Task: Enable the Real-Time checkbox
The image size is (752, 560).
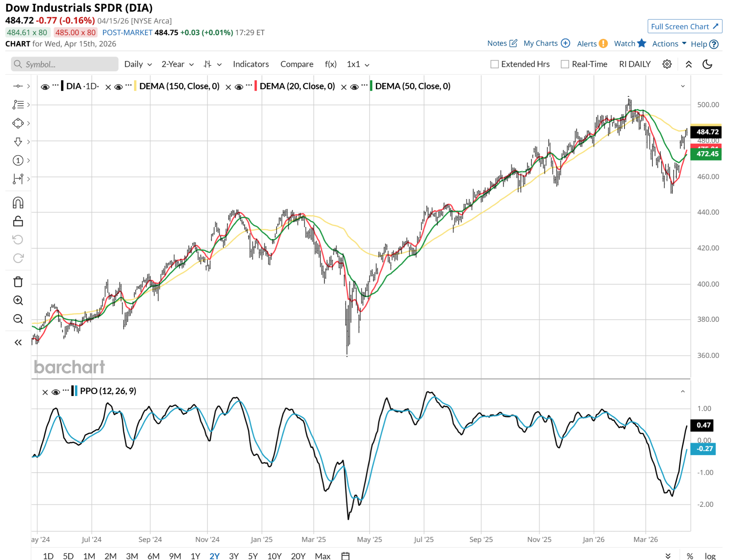Action: coord(565,64)
